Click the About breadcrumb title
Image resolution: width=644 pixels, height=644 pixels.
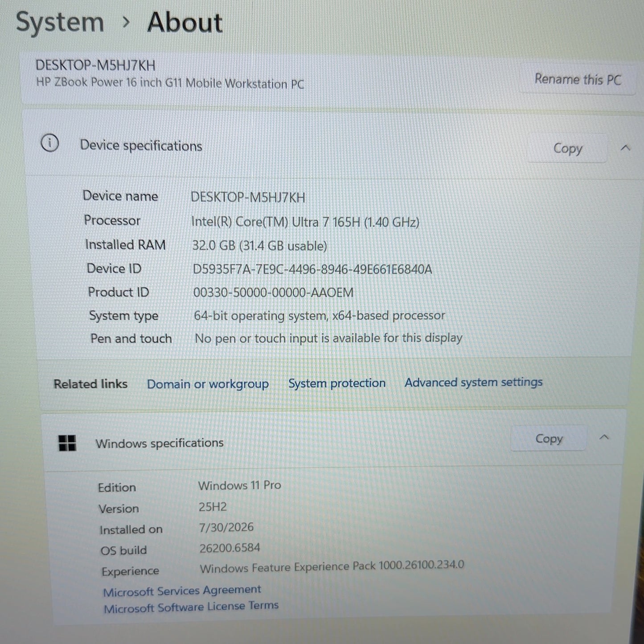pyautogui.click(x=185, y=22)
